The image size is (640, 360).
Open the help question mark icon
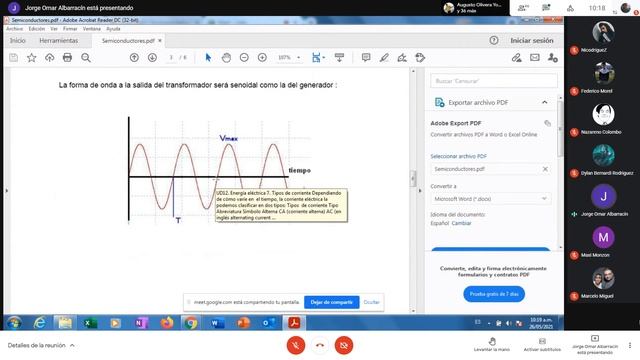click(x=493, y=40)
